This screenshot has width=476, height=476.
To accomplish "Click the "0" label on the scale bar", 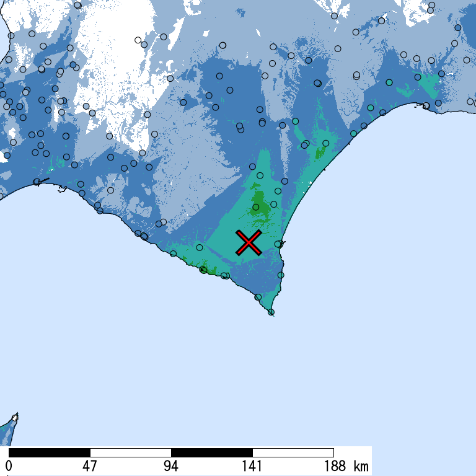I will pyautogui.click(x=9, y=466).
